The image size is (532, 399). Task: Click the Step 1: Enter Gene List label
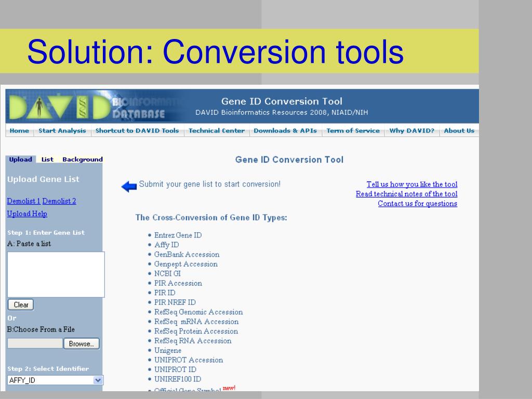pyautogui.click(x=46, y=233)
